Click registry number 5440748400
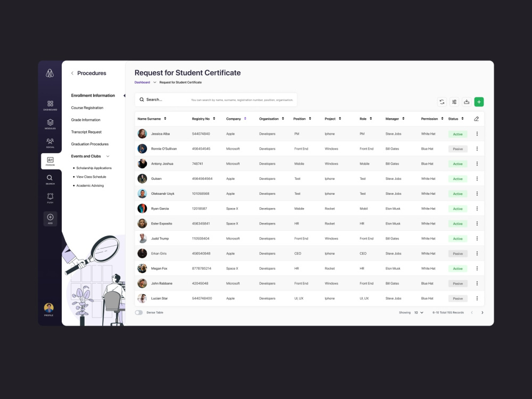 point(202,298)
